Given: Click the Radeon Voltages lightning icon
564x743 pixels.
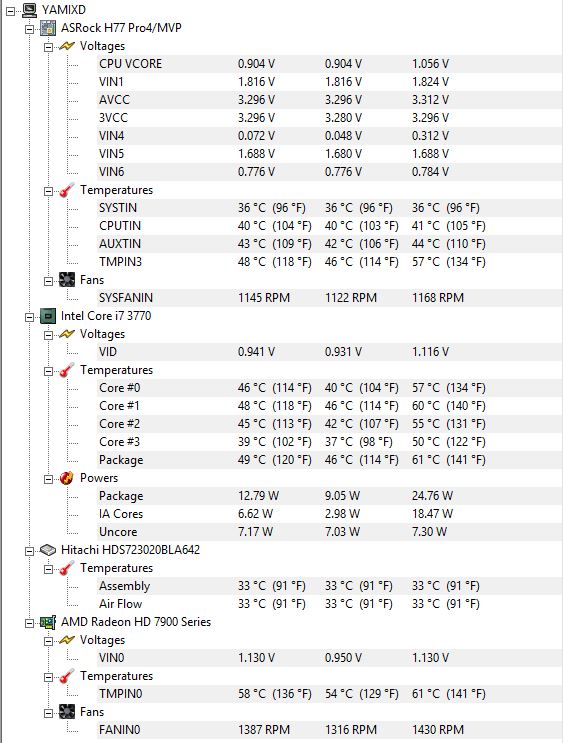Looking at the screenshot, I should coord(67,640).
